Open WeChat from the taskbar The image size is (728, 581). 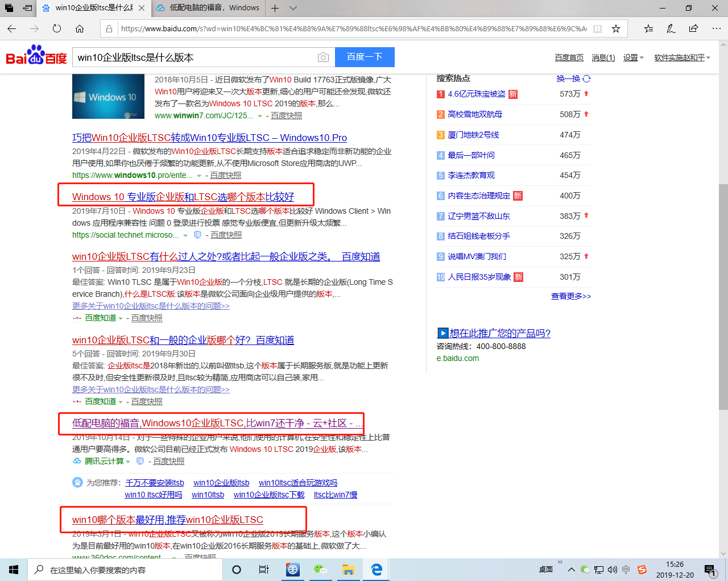click(x=320, y=570)
